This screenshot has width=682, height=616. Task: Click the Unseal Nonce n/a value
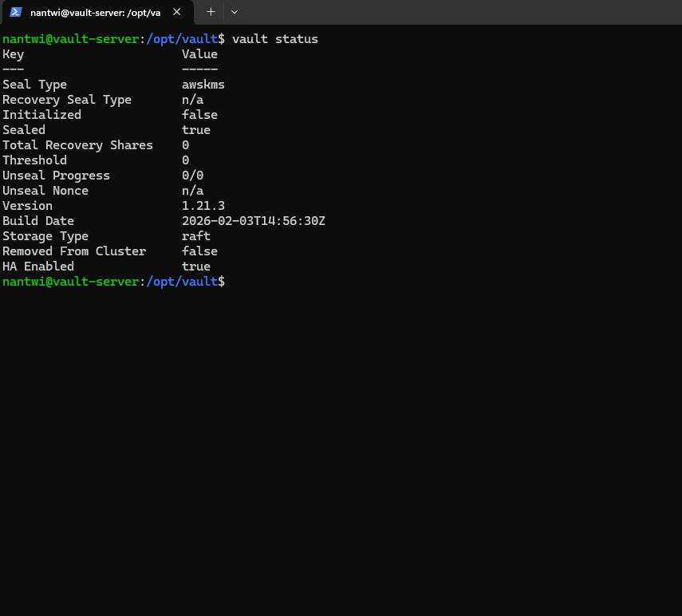coord(192,190)
